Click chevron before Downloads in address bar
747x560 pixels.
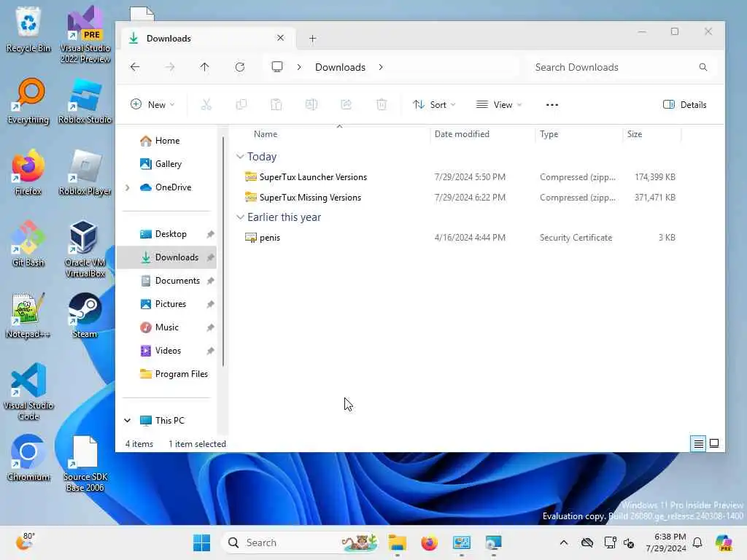point(299,67)
